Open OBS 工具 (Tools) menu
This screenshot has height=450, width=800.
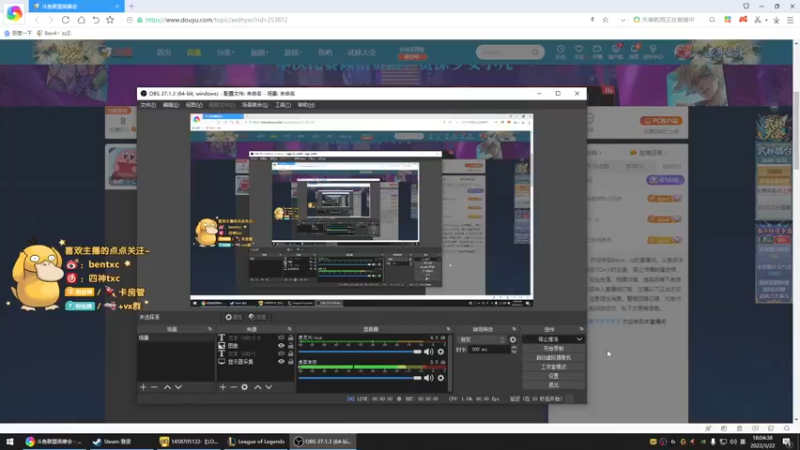tap(283, 105)
